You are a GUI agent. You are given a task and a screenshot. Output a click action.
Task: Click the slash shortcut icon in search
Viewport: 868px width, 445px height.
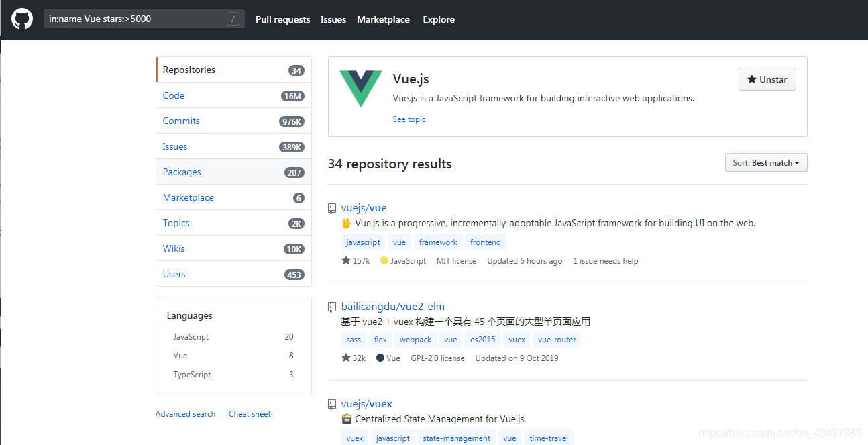pos(233,19)
